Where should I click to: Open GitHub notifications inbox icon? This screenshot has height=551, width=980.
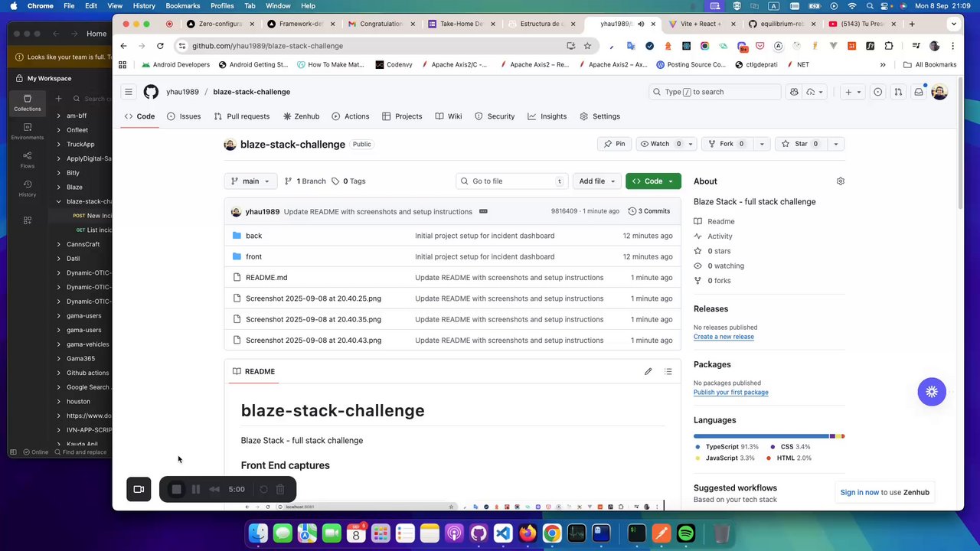click(919, 92)
